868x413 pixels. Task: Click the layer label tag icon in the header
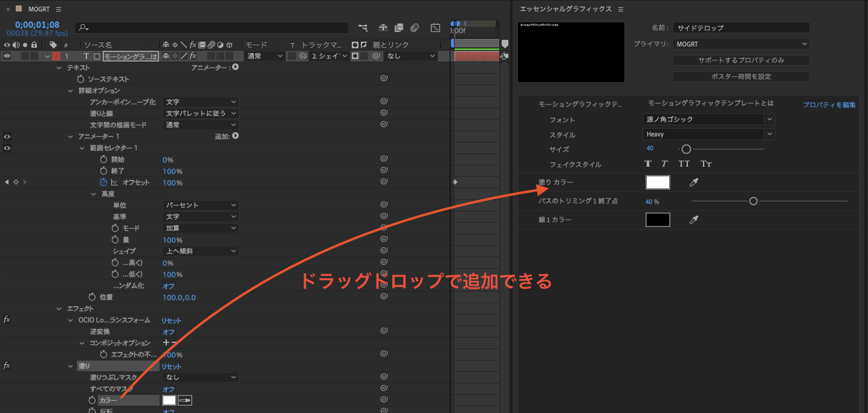point(53,45)
